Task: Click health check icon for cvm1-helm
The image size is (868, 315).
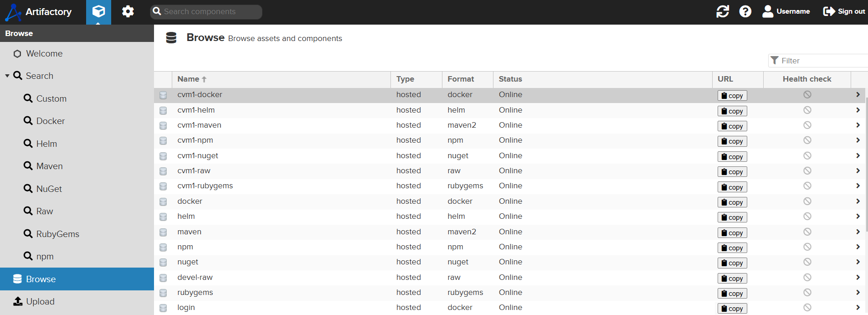Action: tap(807, 110)
